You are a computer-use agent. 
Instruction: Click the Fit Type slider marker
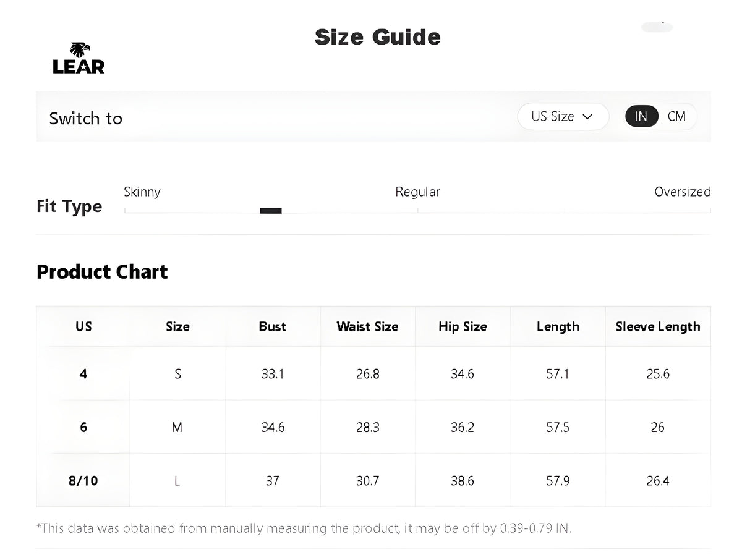[x=271, y=211]
